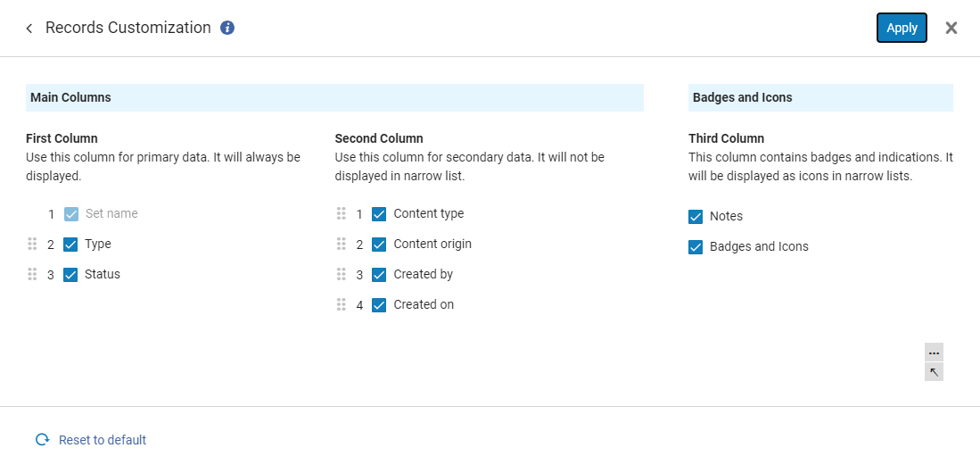This screenshot has height=473, width=980.
Task: Uncheck the Type checkbox
Action: (x=71, y=245)
